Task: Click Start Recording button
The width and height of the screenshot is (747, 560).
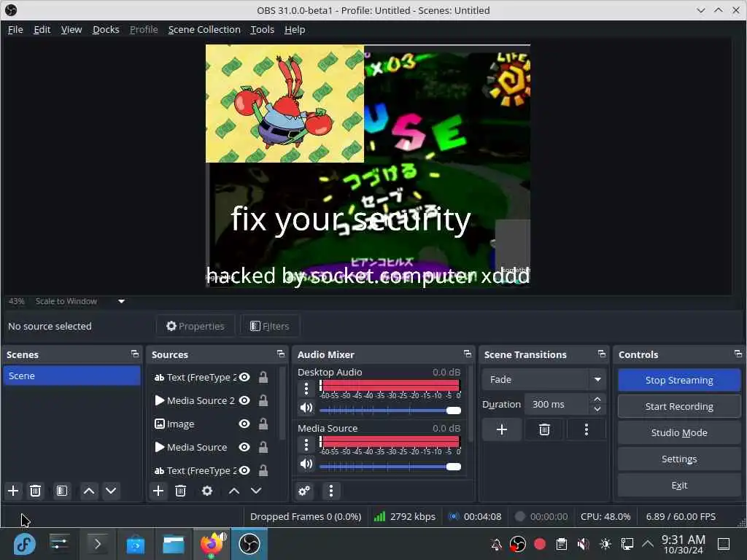Action: (679, 406)
